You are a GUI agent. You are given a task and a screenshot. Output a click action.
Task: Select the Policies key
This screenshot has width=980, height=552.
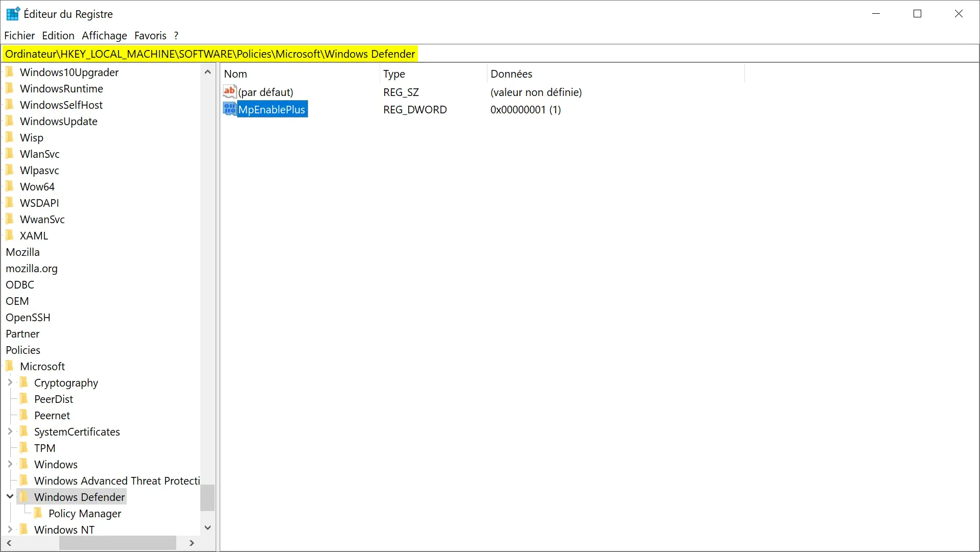(22, 350)
